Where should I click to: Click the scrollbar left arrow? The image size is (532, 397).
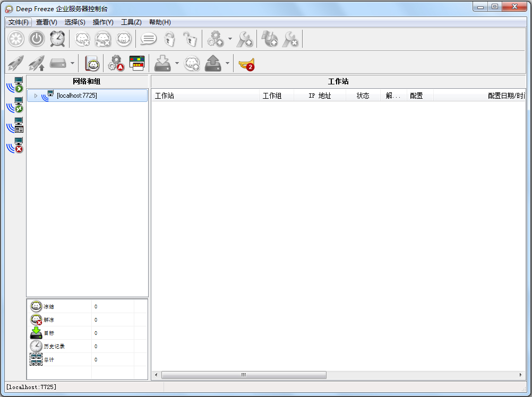coord(156,375)
